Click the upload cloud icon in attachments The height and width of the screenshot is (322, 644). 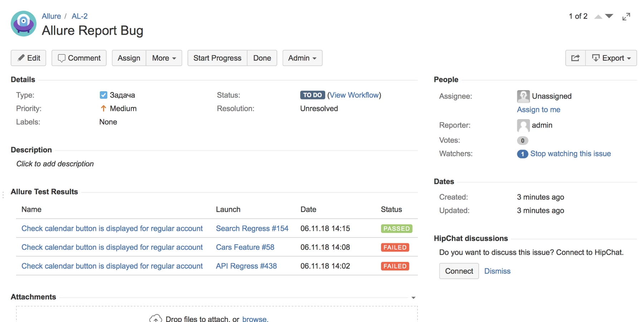click(x=156, y=318)
